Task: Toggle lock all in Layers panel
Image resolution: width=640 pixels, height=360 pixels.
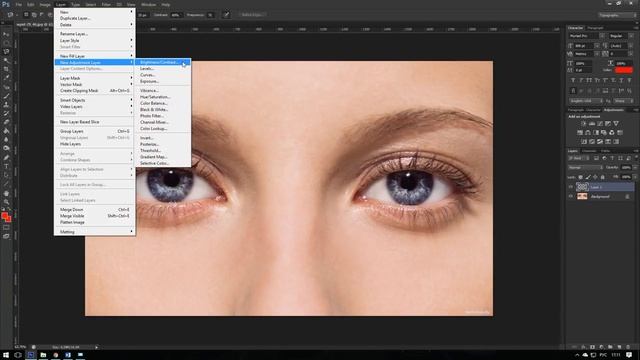Action: pos(602,177)
